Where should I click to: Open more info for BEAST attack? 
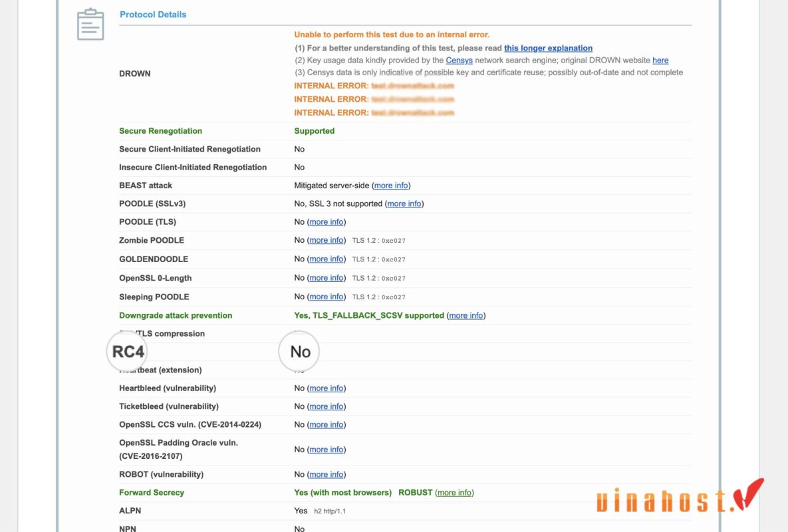tap(391, 186)
